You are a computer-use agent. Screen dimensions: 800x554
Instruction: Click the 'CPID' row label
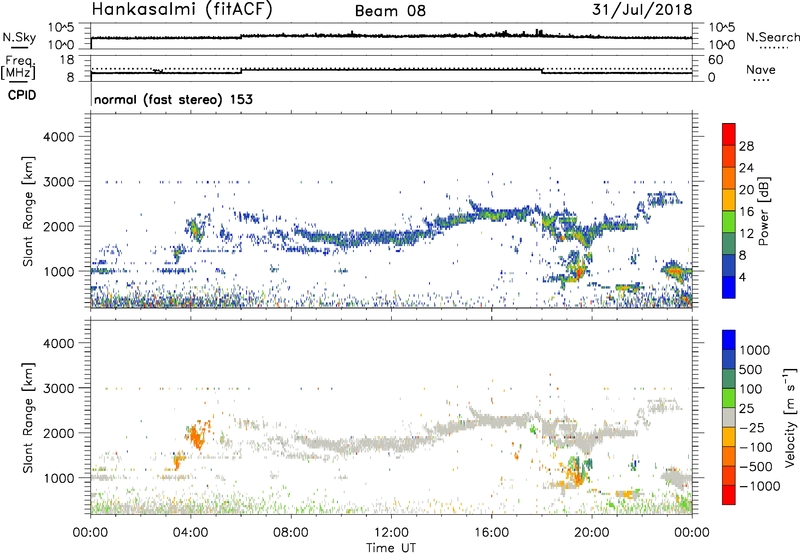point(22,95)
